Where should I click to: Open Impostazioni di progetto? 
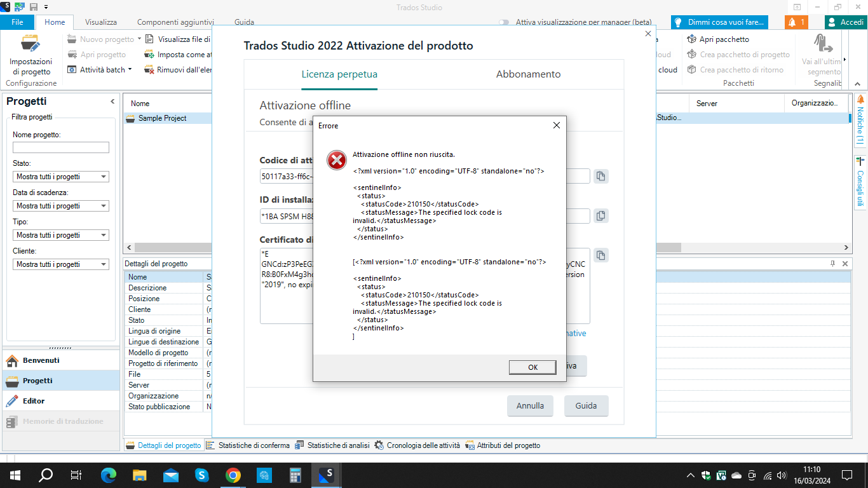pos(31,55)
